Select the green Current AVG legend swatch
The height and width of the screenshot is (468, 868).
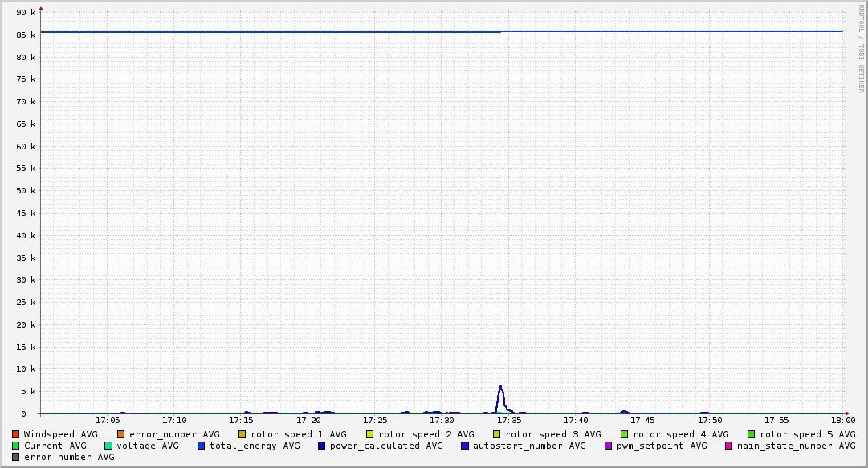click(16, 446)
